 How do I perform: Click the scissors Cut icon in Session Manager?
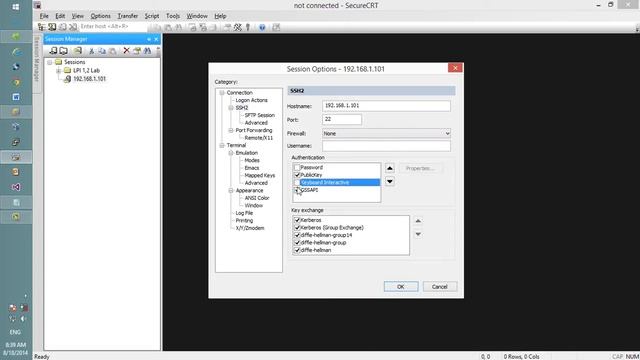tap(91, 51)
